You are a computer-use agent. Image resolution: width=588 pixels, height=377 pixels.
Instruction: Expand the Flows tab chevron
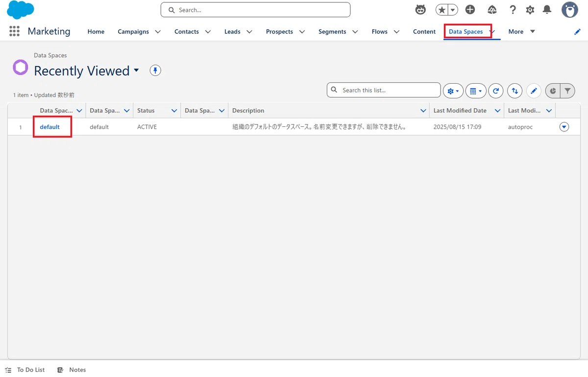click(x=396, y=32)
